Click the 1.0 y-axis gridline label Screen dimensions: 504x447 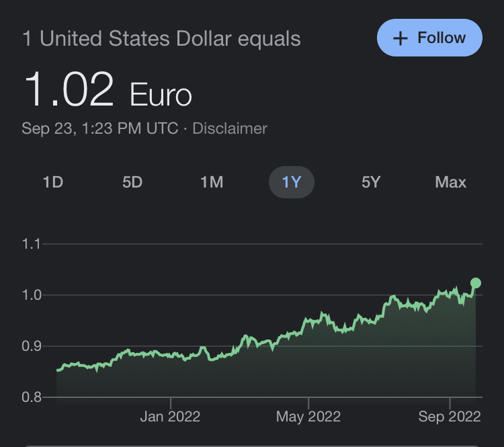[32, 295]
